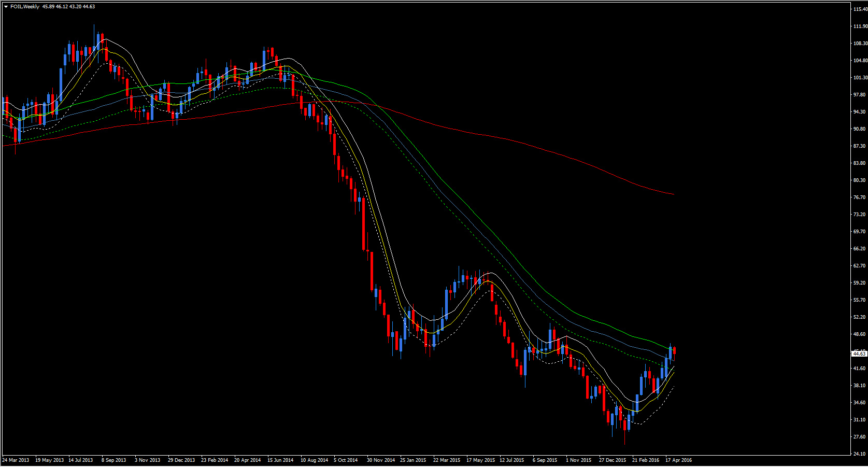Click the 1 Nov 2015 date label
Viewport: 868px width, 467px height.
coord(579,460)
